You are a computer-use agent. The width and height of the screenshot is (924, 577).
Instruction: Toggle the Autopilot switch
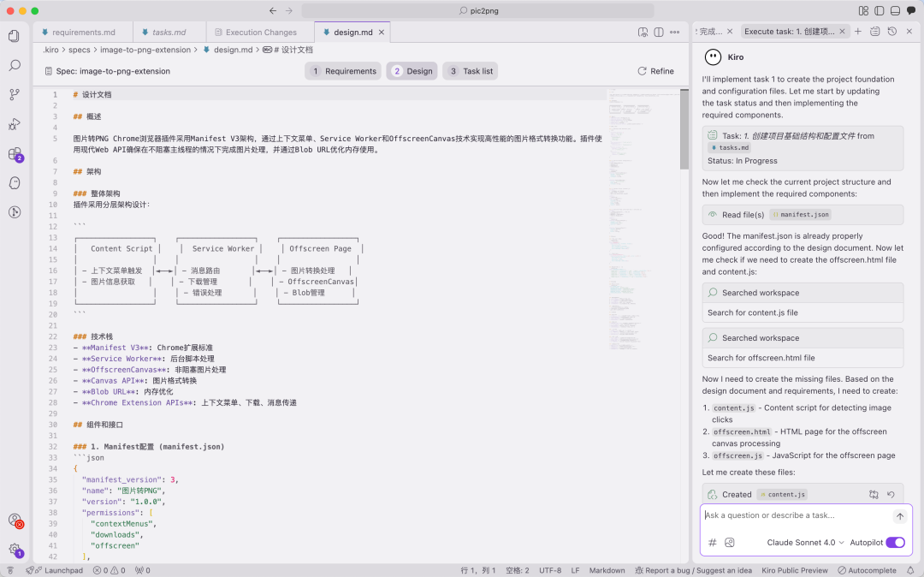click(x=896, y=542)
